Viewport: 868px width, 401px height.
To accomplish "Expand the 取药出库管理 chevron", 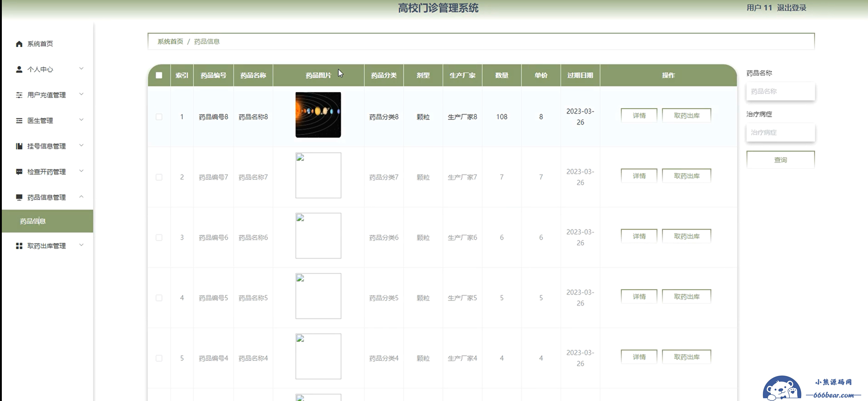I will click(x=81, y=245).
